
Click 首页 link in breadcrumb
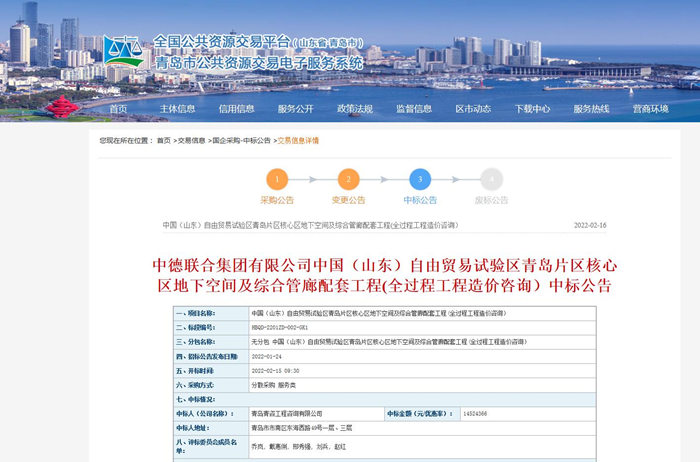(163, 141)
